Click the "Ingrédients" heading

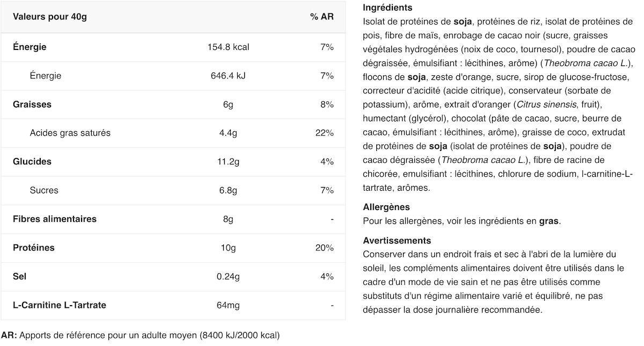tap(387, 8)
